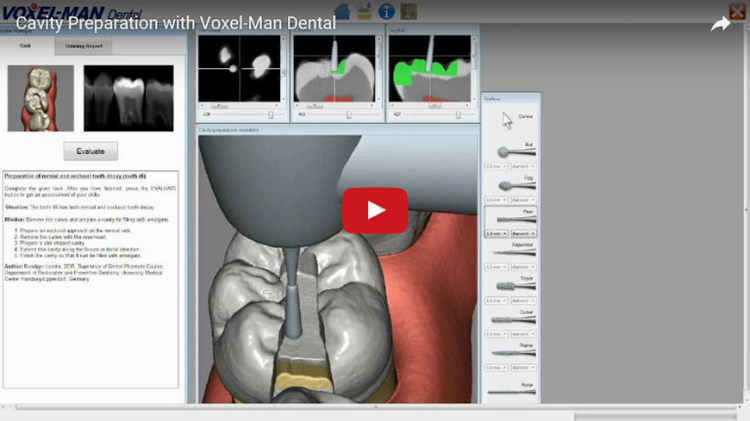Image resolution: width=750 pixels, height=421 pixels.
Task: Click inside the coronal slice view
Action: click(334, 68)
